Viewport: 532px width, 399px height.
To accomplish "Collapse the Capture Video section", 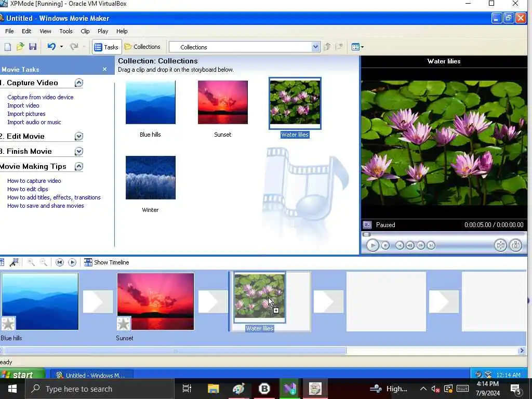I will pyautogui.click(x=79, y=83).
